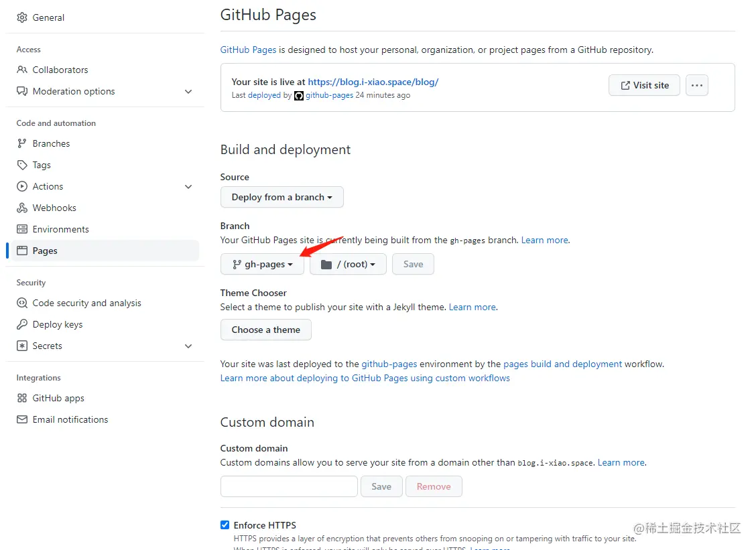Click the Secrets asterisk icon

click(21, 346)
